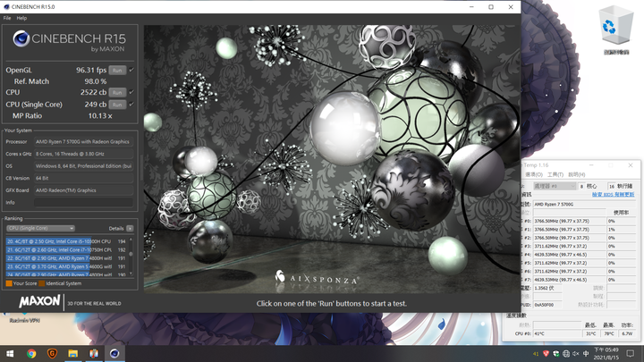Run the CPU (Single Core) benchmark

tap(117, 105)
